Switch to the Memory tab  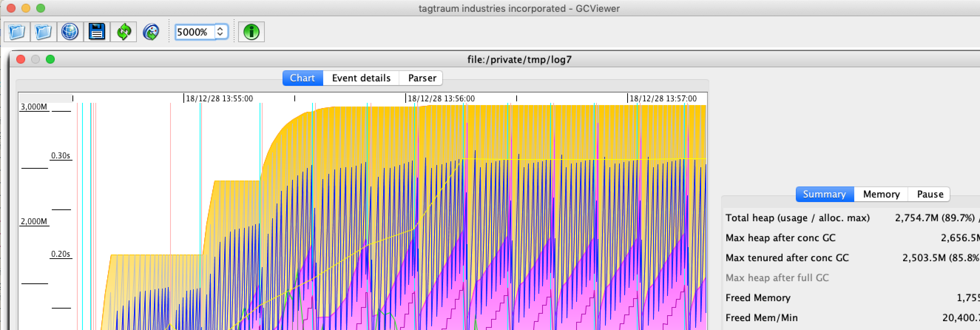click(881, 194)
